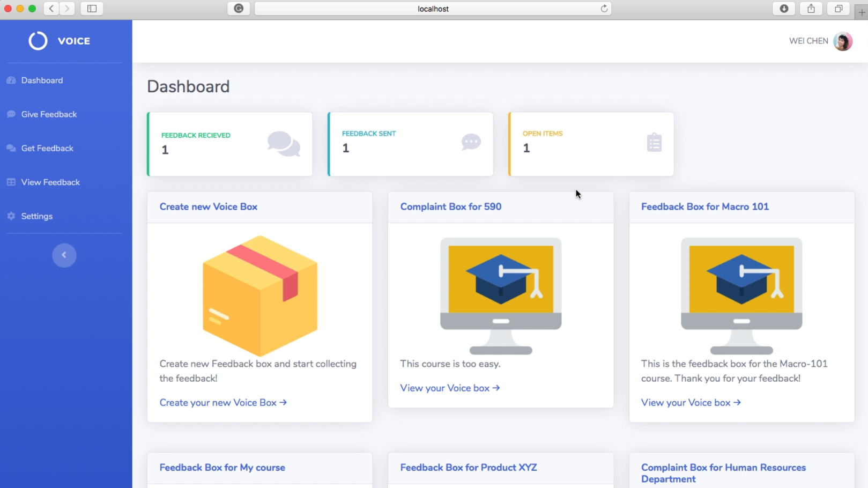868x488 pixels.
Task: Click the Macro-101 feedback box description text
Action: tap(734, 371)
